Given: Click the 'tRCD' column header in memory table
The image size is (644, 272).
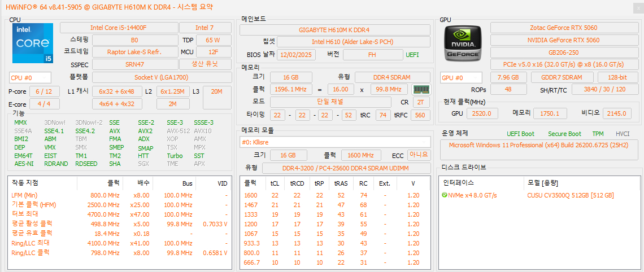Looking at the screenshot, I should pyautogui.click(x=297, y=183).
